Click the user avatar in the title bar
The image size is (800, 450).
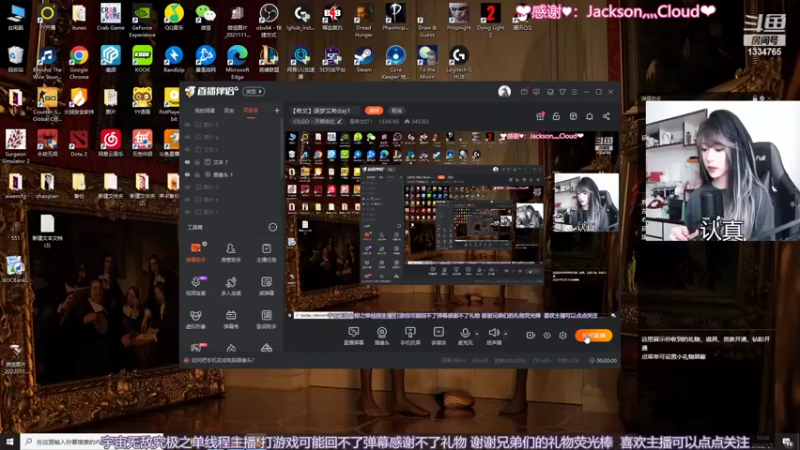504,91
